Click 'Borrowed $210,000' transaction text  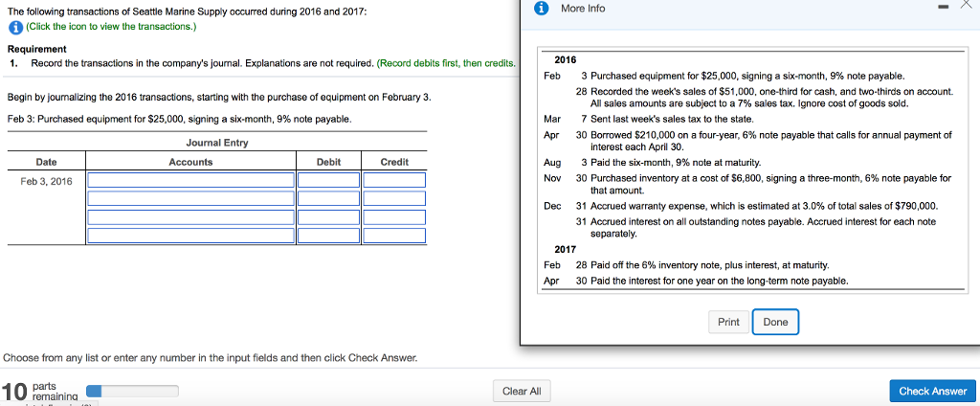click(771, 142)
